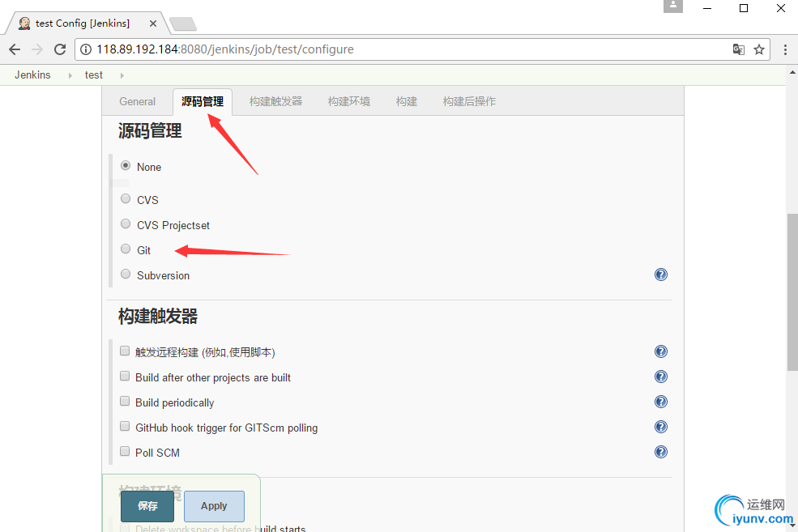Viewport: 798px width, 532px height.
Task: Switch to 构建触发器 tab
Action: (x=275, y=101)
